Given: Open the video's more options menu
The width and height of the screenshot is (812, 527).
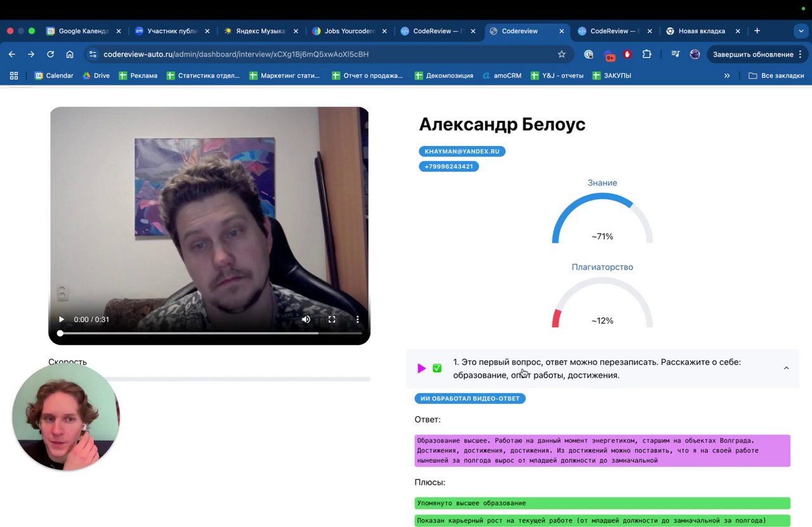Looking at the screenshot, I should [357, 320].
